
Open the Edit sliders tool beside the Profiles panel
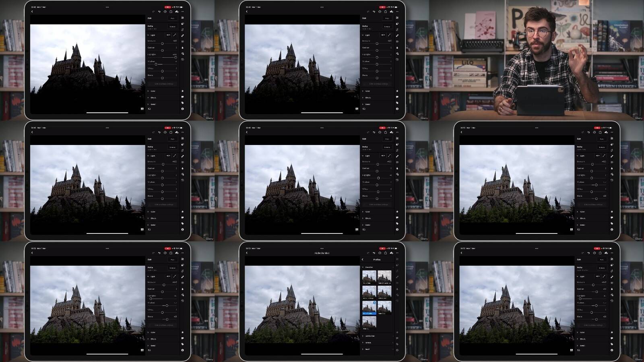(397, 259)
